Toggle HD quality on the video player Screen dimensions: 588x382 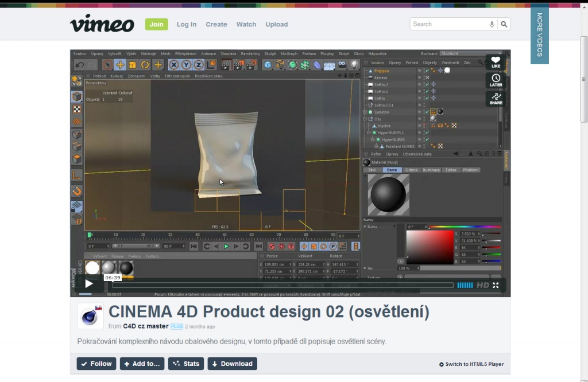[482, 286]
